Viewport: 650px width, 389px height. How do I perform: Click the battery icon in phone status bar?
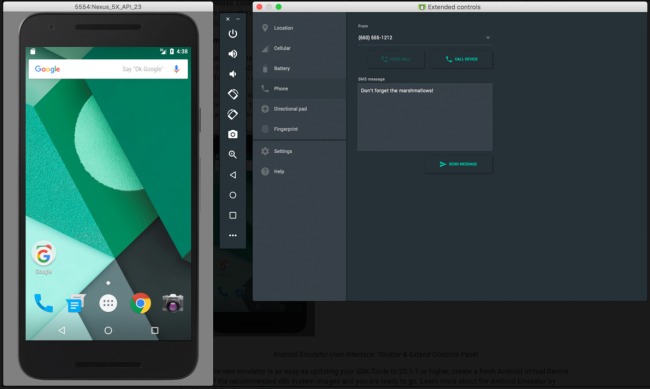(x=172, y=51)
